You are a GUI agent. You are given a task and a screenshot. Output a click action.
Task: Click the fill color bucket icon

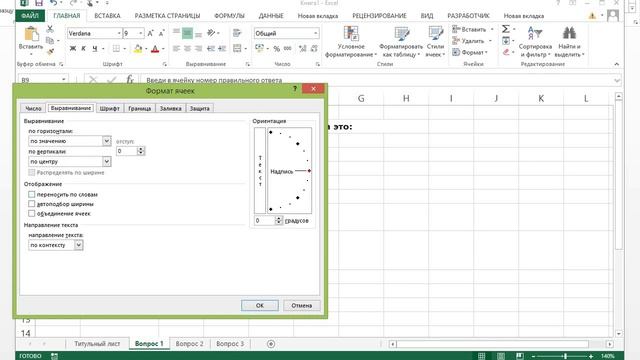coord(138,49)
